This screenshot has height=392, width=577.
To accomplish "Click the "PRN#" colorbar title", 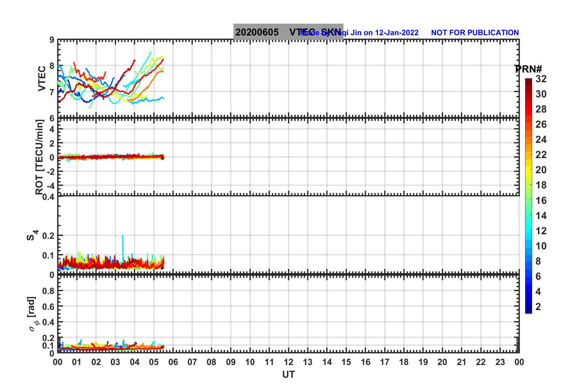I will [x=528, y=69].
